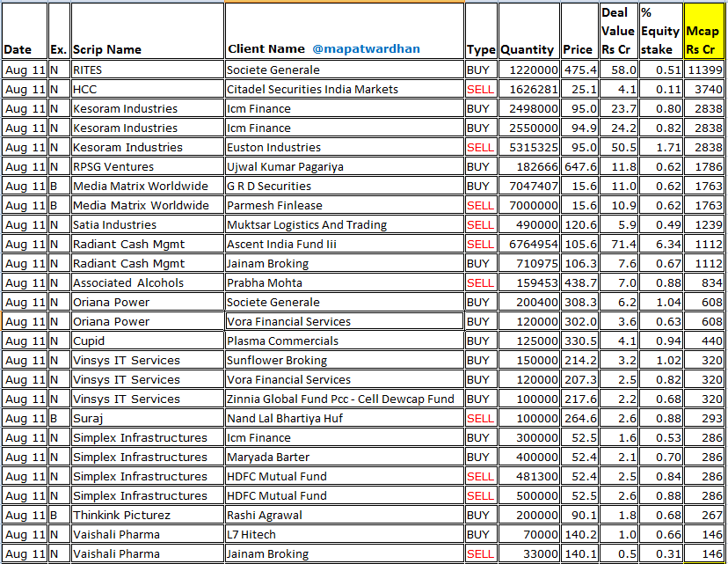Click the 'Maryada Barter' cell
The image size is (728, 564).
click(345, 458)
